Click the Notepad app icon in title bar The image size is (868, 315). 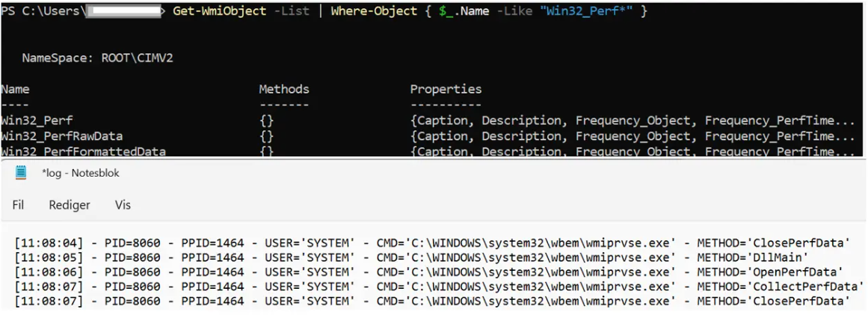(21, 173)
